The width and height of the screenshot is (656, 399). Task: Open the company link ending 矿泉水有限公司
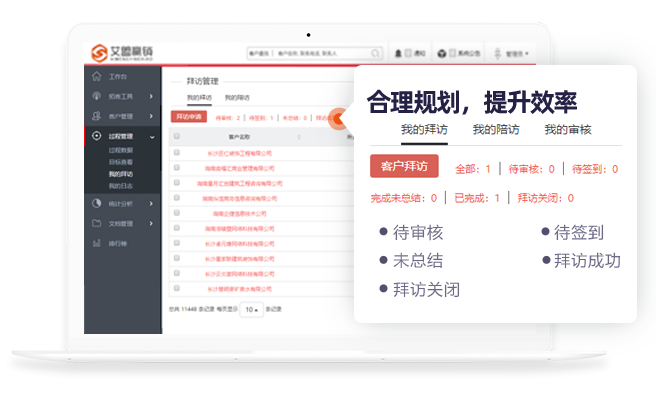click(x=240, y=289)
